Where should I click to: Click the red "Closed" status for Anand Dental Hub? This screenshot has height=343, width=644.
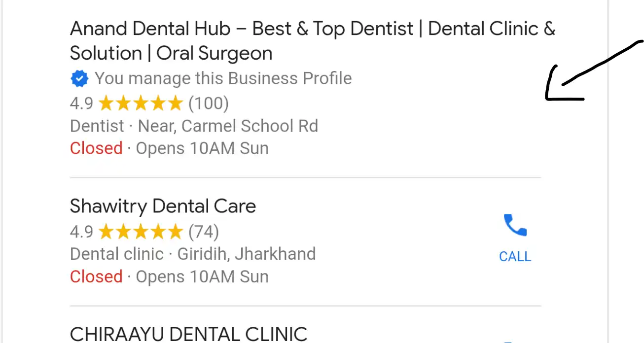point(96,148)
